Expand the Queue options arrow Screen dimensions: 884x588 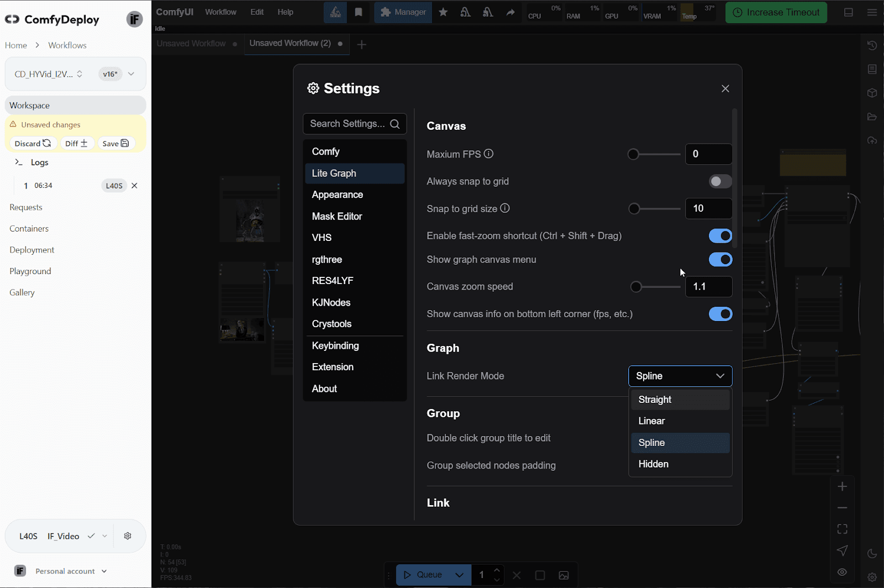click(459, 575)
